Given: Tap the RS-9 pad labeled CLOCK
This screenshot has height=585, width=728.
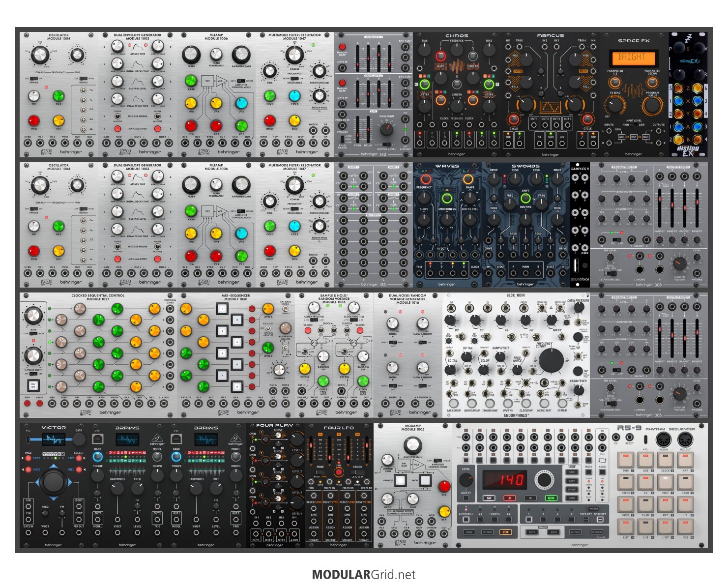Looking at the screenshot, I should coord(666,460).
